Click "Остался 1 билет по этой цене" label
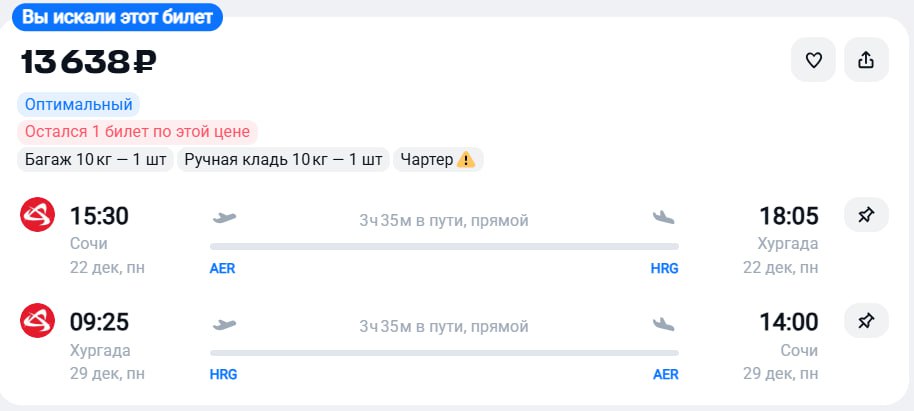Viewport: 914px width, 411px height. [137, 132]
